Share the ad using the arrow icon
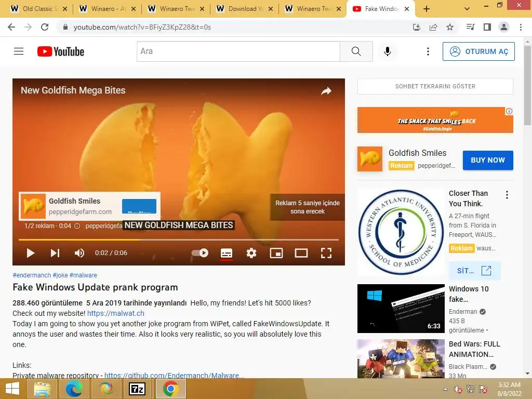This screenshot has height=399, width=532. [326, 91]
